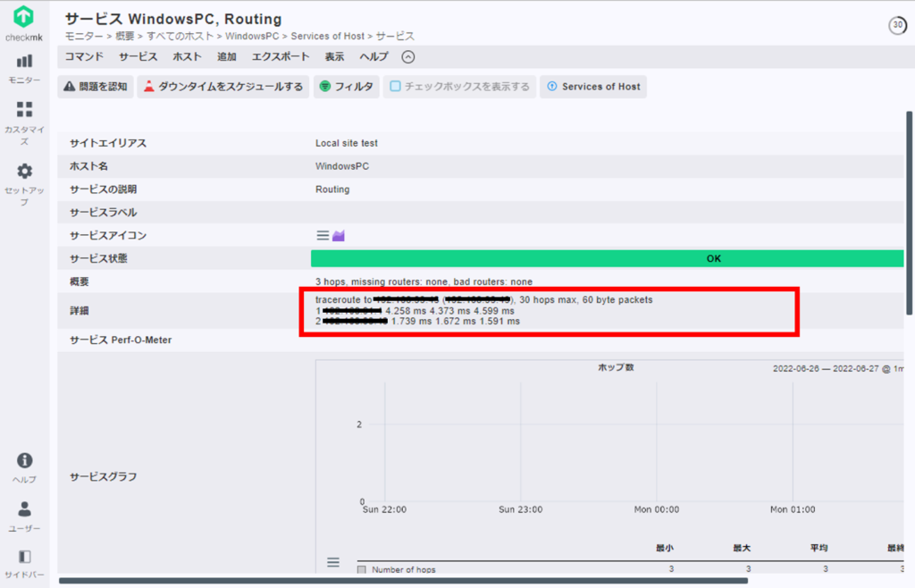
Task: Click the Mon 00:00 axis label
Action: point(657,509)
